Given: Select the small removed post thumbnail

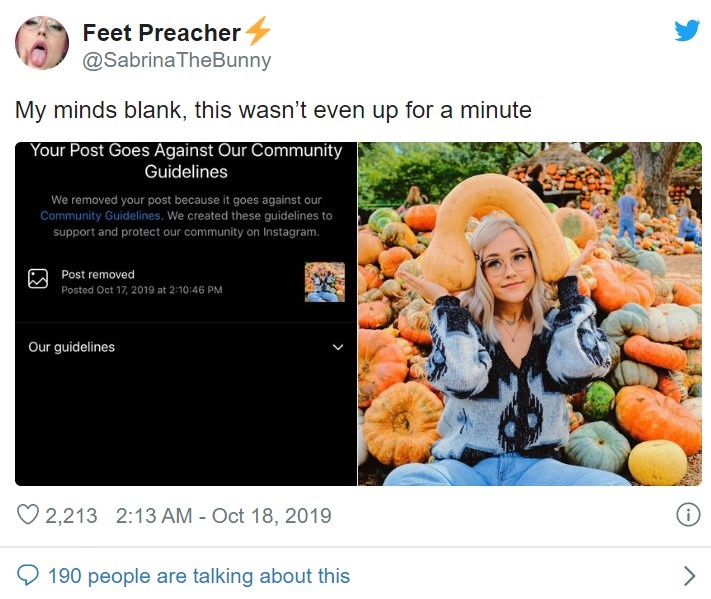Looking at the screenshot, I should tap(324, 282).
